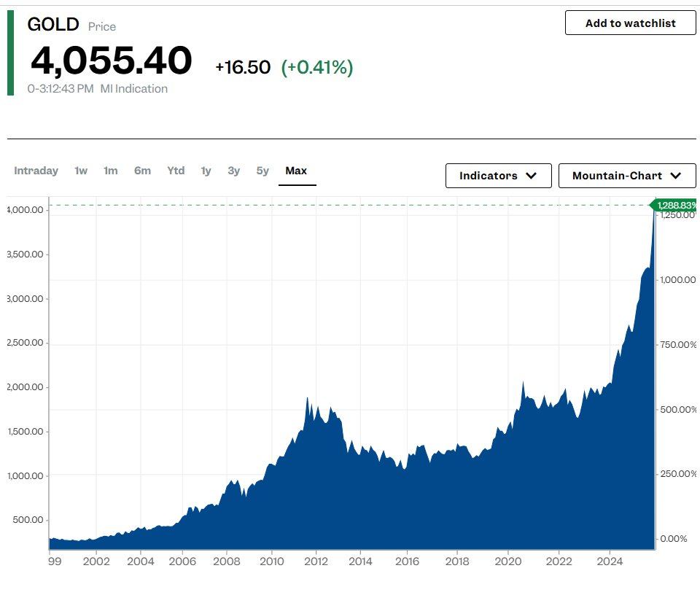
Task: Select the 5y time range
Action: point(262,171)
